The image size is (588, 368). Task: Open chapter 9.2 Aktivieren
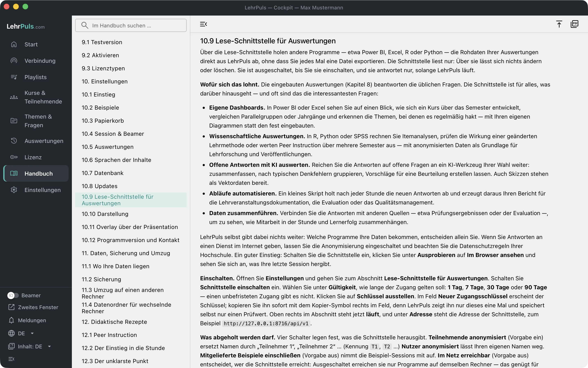coord(131,55)
